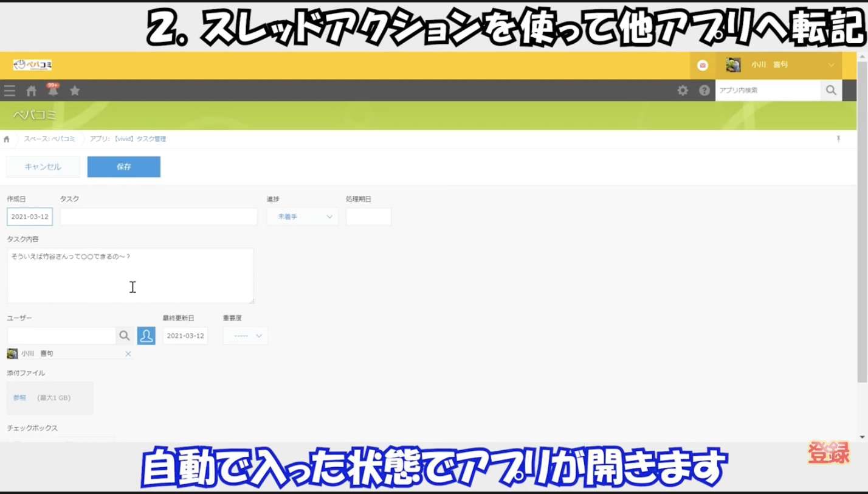The image size is (868, 494).
Task: Open notifications bell icon
Action: (53, 91)
